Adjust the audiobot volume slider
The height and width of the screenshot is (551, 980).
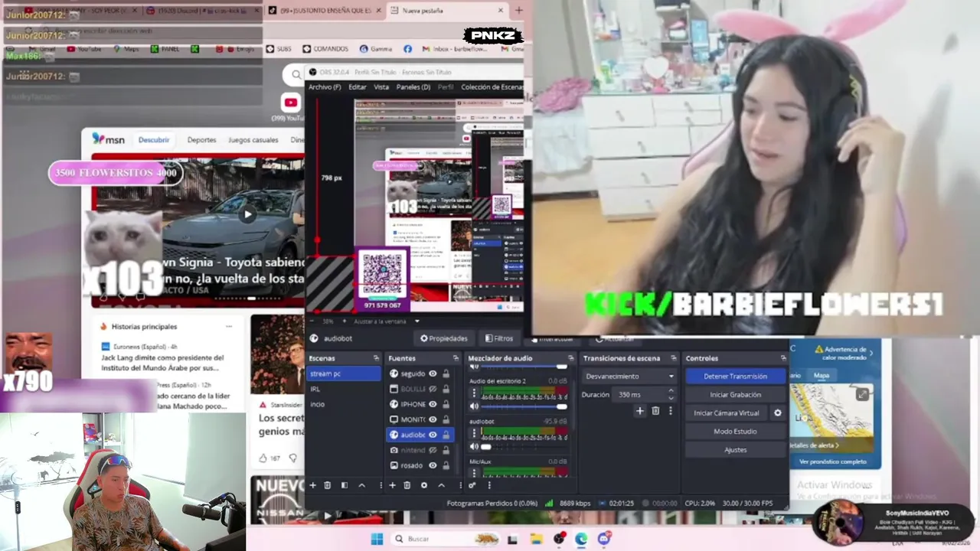click(526, 446)
